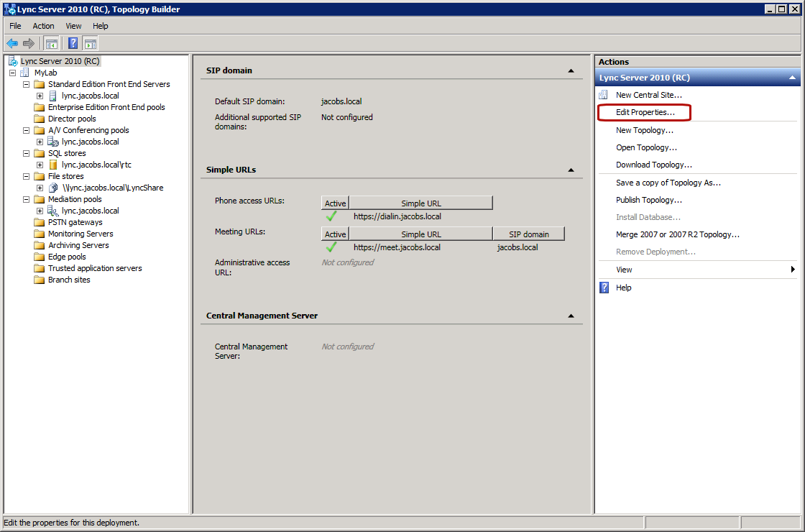Select Lync Server 2010 (RC) tree root

click(60, 61)
